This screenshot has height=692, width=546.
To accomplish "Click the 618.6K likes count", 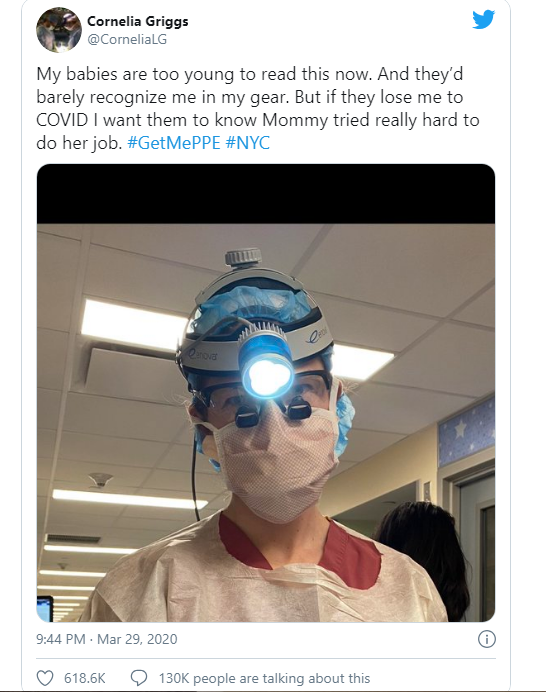I will coord(85,678).
